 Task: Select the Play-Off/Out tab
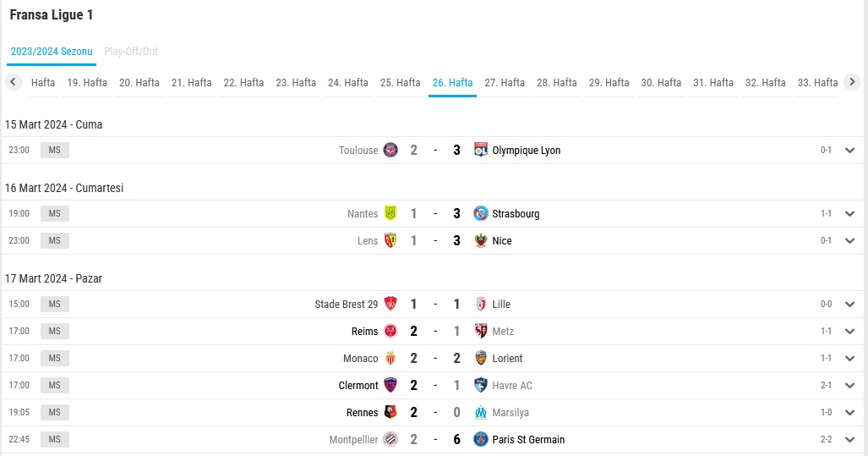(131, 52)
